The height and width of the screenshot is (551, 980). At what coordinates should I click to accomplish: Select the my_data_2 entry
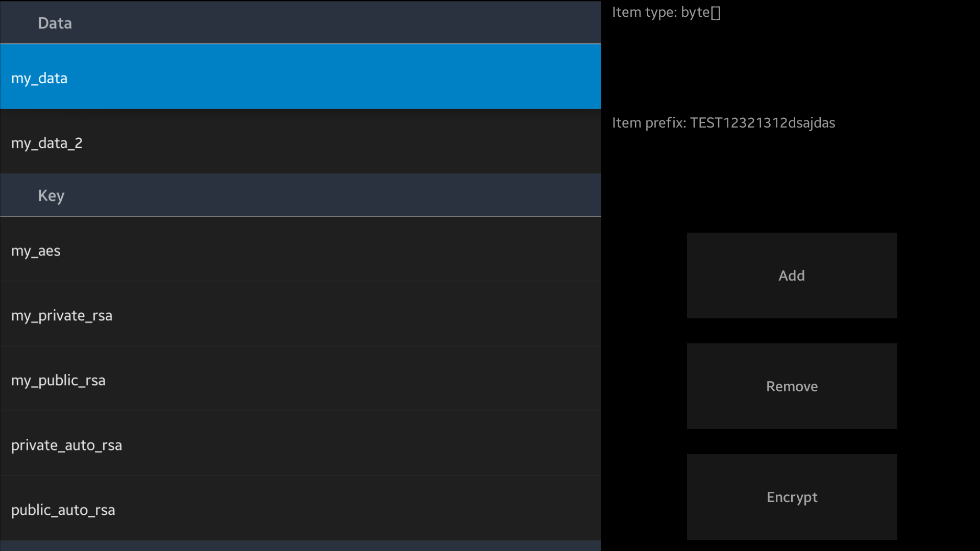click(47, 143)
